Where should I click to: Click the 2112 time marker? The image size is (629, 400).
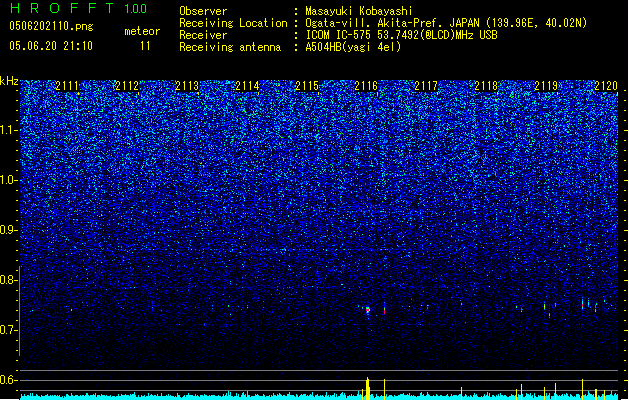[127, 86]
